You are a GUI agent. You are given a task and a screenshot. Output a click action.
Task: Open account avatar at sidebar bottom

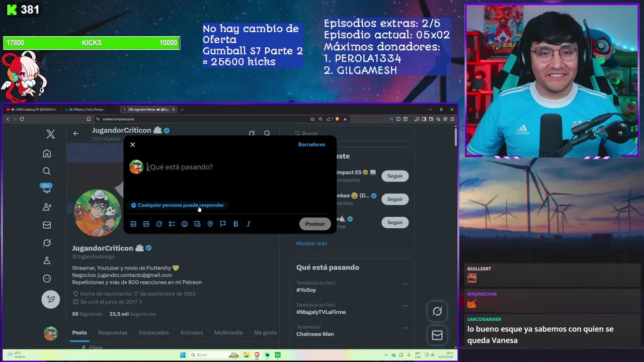[x=51, y=333]
